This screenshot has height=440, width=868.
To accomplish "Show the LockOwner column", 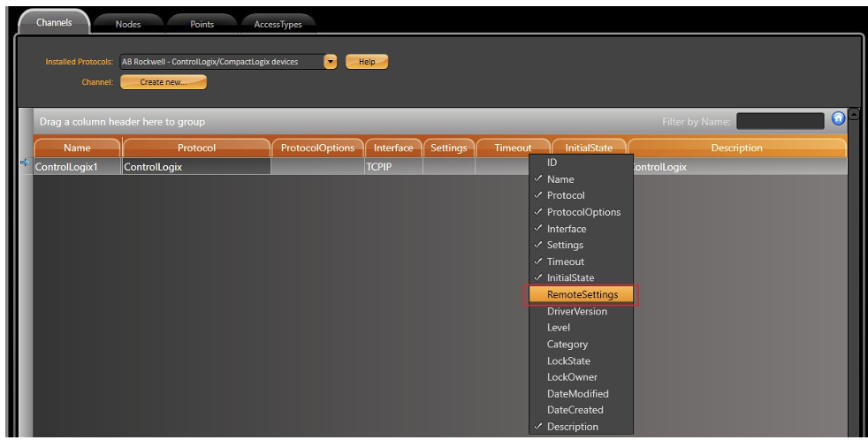I will pos(581,377).
